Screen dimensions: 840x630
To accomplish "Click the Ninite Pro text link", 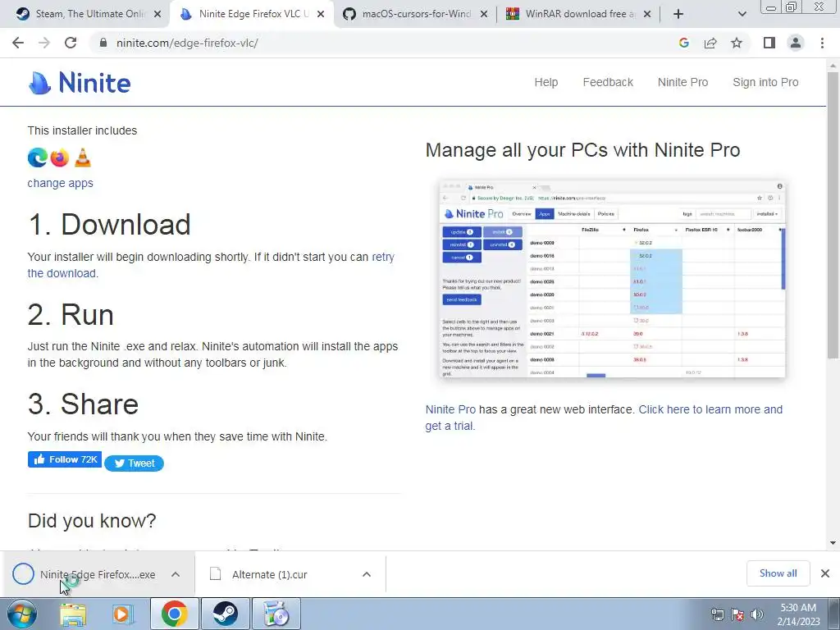I will pos(450,409).
